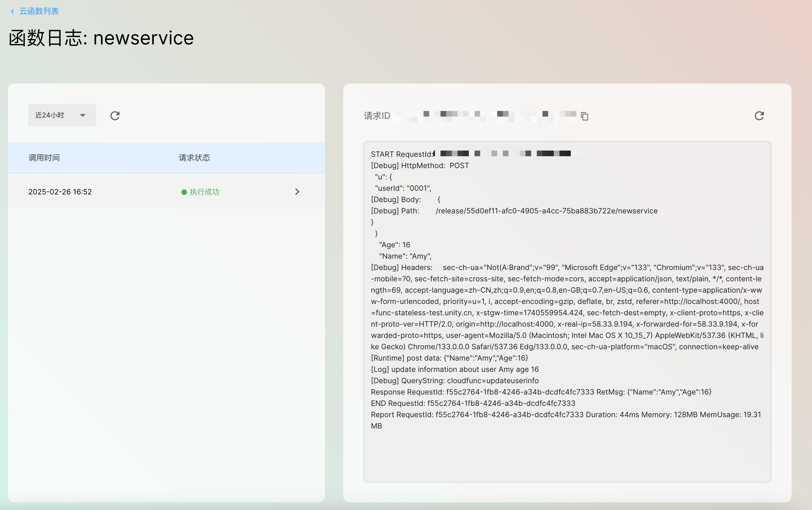Select the 2025-02-26 16:52 invocation entry
The width and height of the screenshot is (812, 510).
coord(60,192)
